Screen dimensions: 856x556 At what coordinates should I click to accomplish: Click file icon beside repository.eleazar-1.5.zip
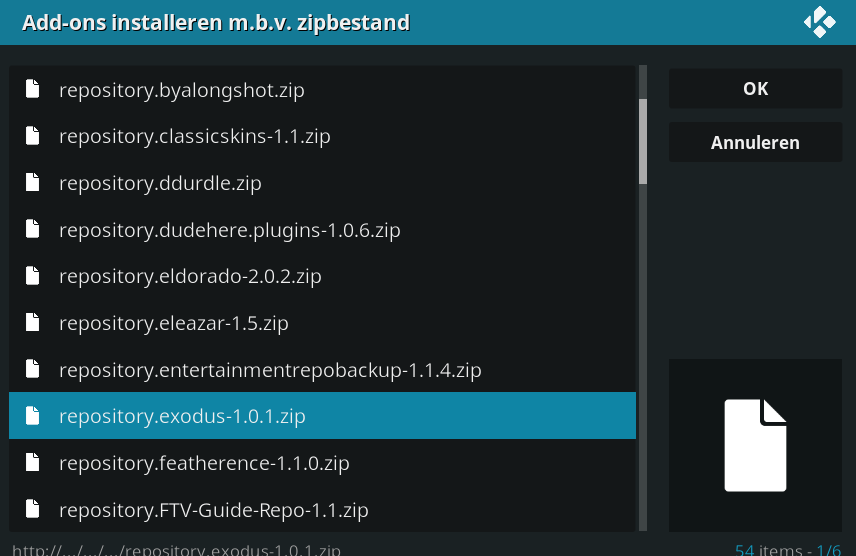[x=33, y=323]
